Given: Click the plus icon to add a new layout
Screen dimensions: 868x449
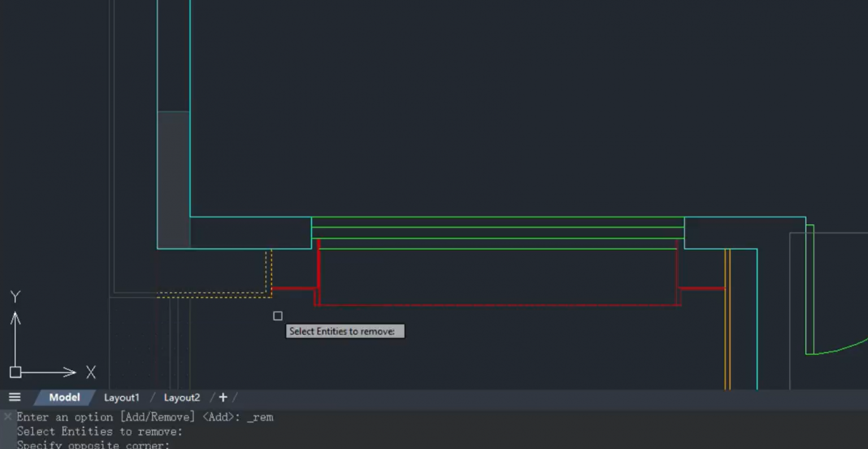Looking at the screenshot, I should click(x=223, y=397).
